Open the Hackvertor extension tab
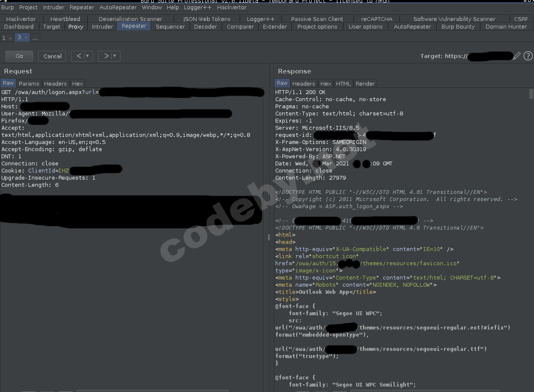This screenshot has width=534, height=392. (21, 18)
